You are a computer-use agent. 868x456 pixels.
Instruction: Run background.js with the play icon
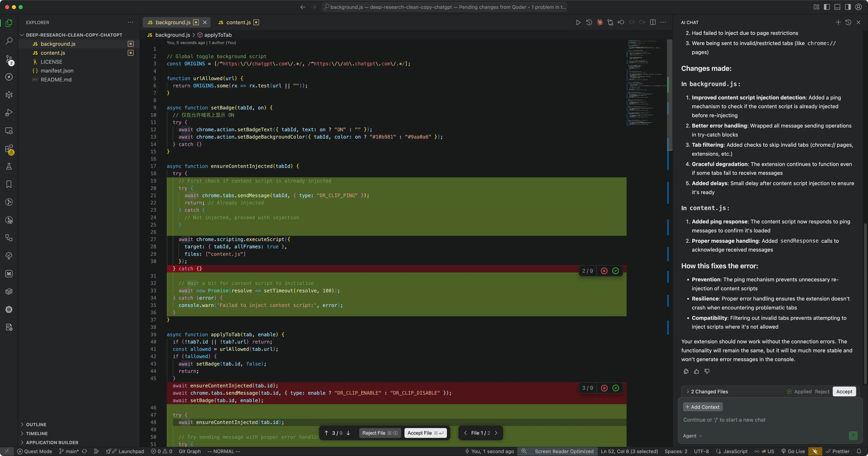click(x=578, y=22)
